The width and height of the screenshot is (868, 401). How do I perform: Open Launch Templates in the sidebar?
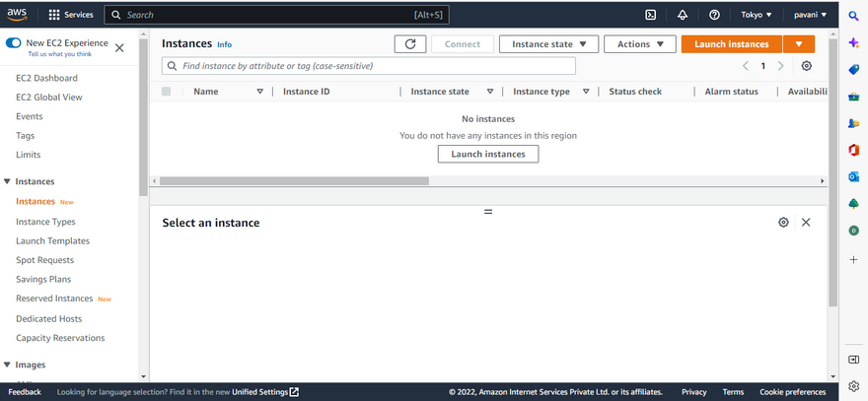[52, 241]
